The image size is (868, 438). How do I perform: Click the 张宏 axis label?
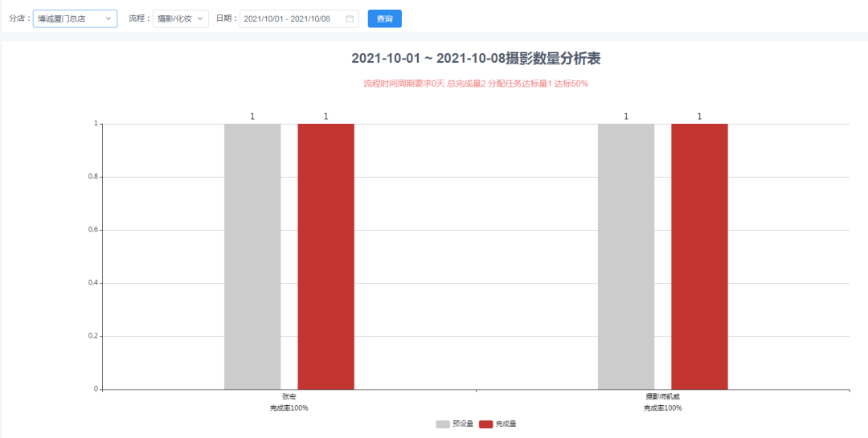[289, 396]
